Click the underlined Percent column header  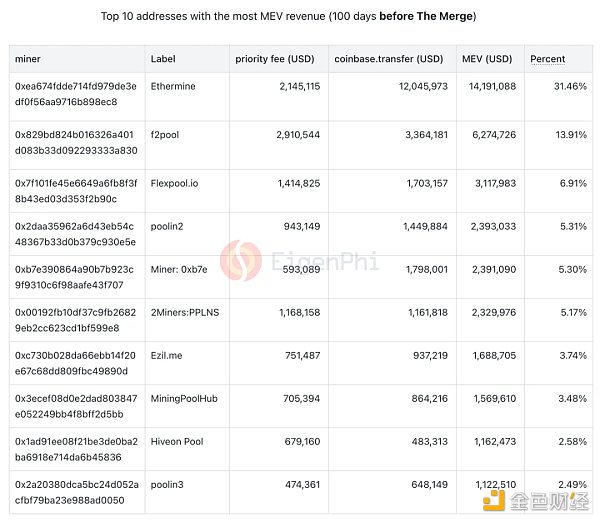coord(548,59)
